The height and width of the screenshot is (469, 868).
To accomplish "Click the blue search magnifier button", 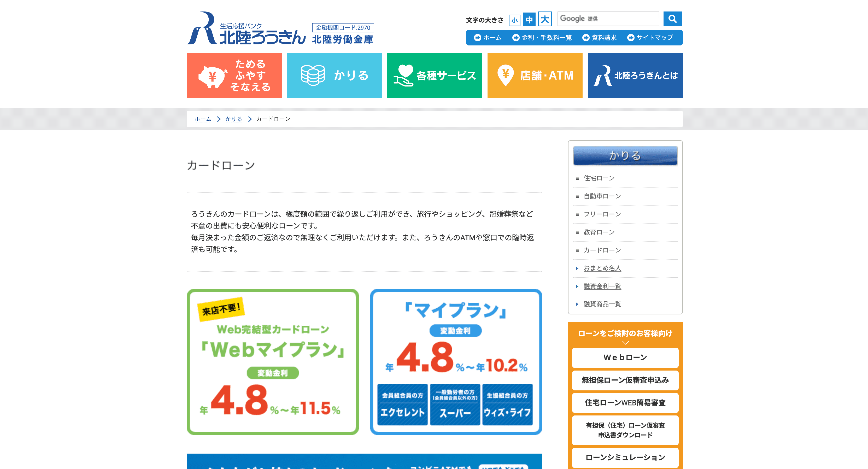I will point(672,19).
